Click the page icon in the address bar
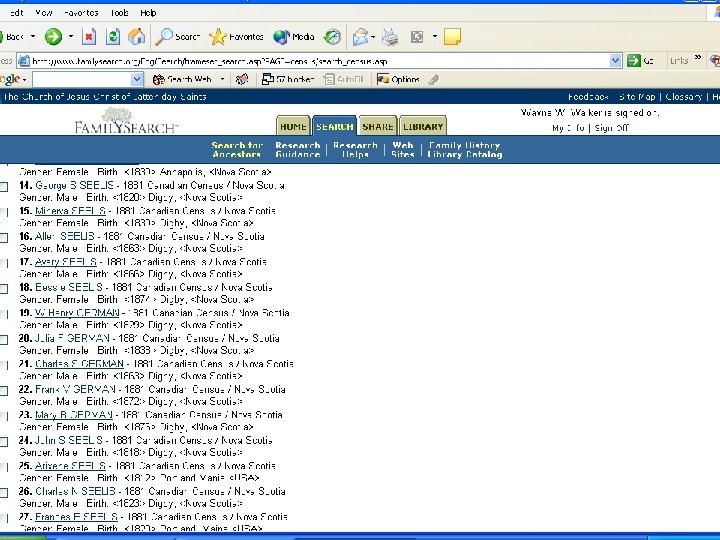 (x=24, y=61)
